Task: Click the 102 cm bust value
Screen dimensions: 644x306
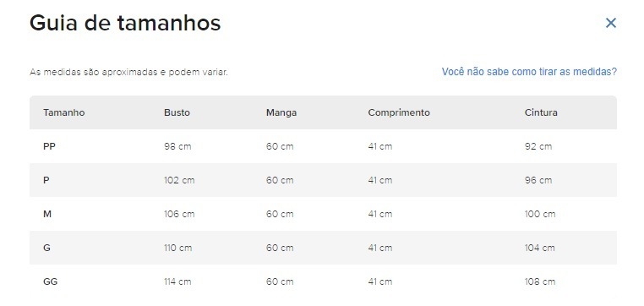Action: pyautogui.click(x=179, y=180)
